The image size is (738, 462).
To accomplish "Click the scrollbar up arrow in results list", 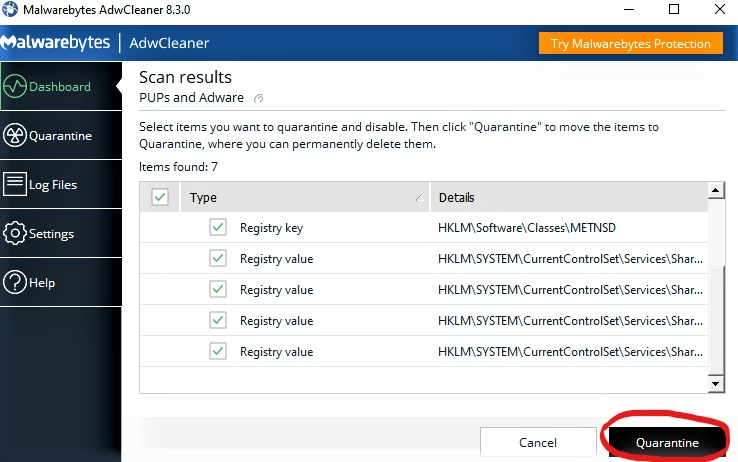I will (715, 191).
